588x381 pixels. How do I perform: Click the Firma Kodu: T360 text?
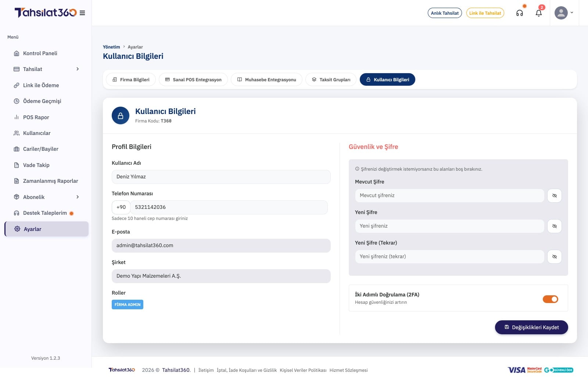coord(153,121)
